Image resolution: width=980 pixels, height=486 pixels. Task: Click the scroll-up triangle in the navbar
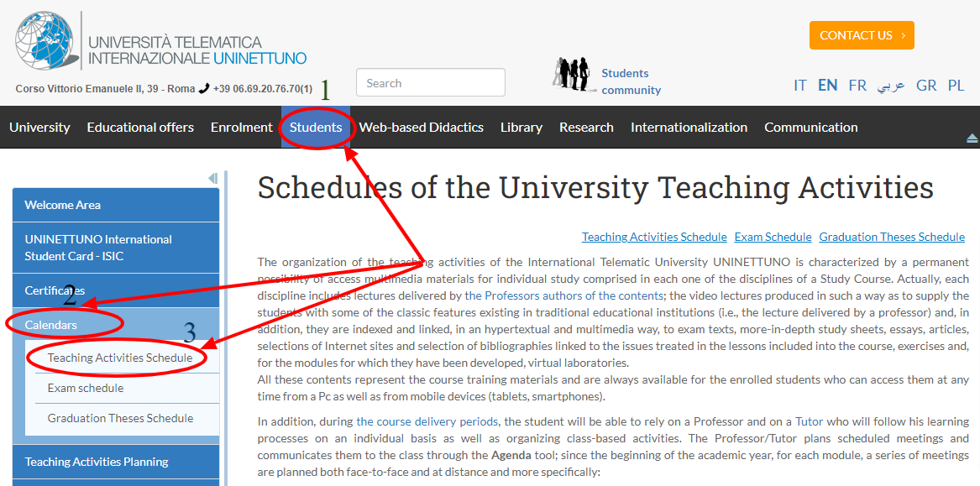coord(972,138)
